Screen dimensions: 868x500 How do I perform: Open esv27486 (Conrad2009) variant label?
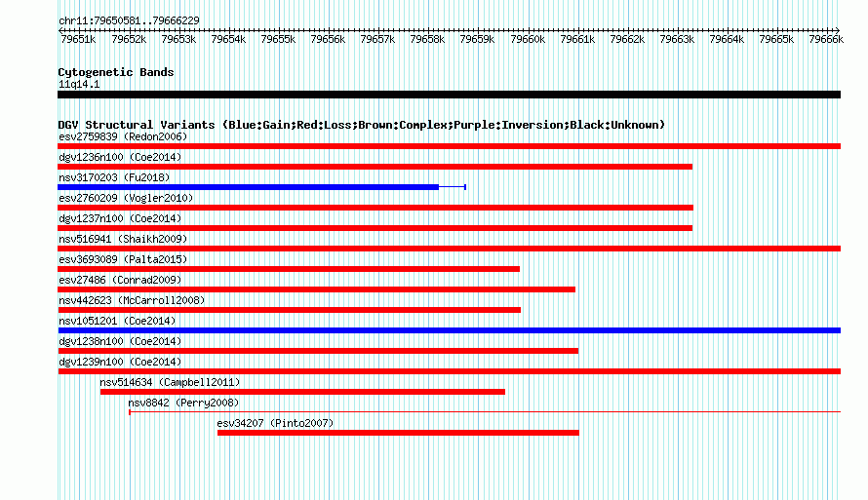coord(120,280)
